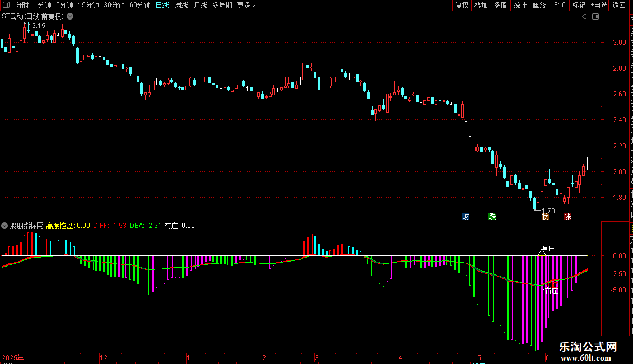The image size is (633, 364).
Task: Click the 12 month marker on the timeline
Action: point(104,357)
